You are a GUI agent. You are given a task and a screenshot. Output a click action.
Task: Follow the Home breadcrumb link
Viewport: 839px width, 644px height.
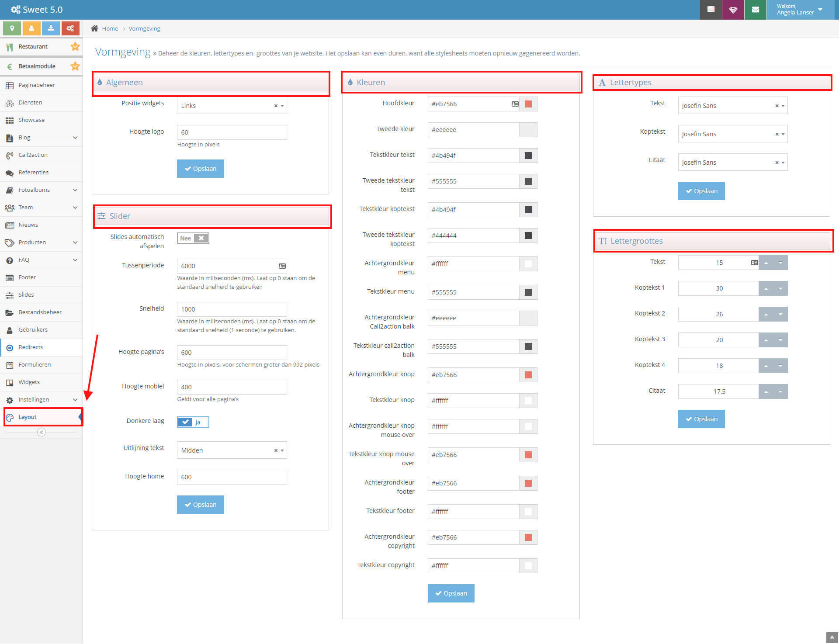110,28
